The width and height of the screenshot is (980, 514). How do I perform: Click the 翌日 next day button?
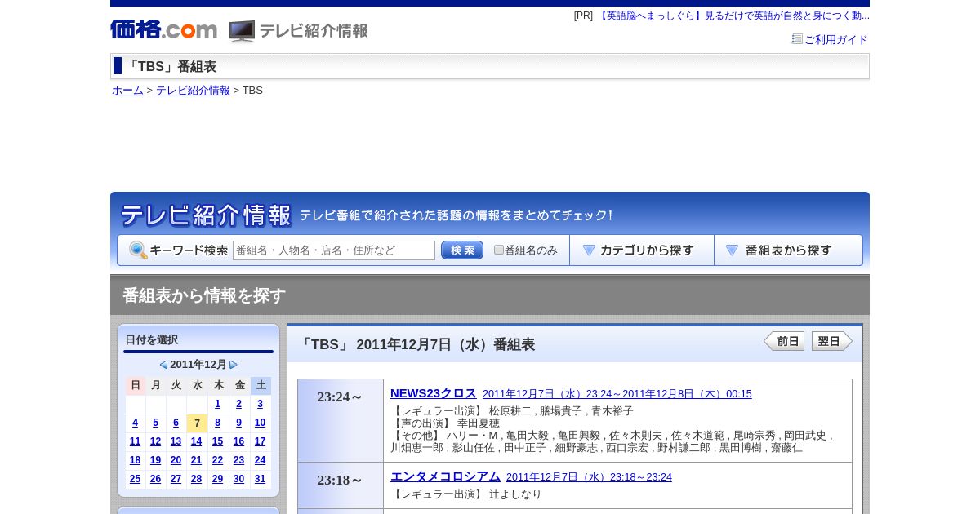(832, 341)
